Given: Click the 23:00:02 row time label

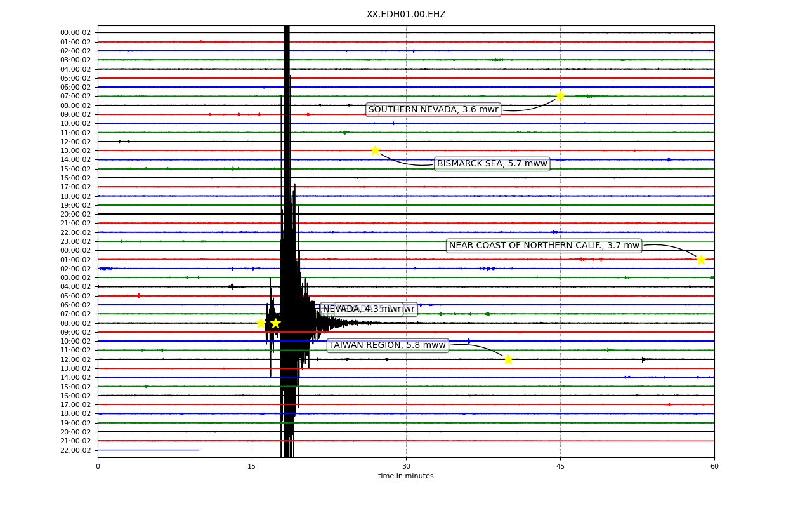Looking at the screenshot, I should click(75, 241).
